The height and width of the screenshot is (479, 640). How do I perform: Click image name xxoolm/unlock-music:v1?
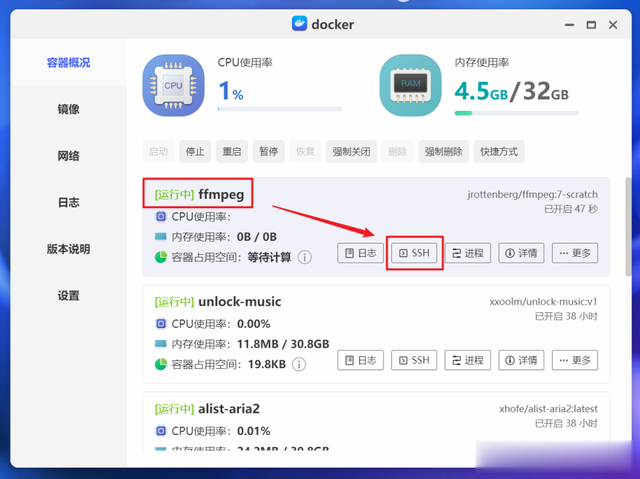pos(543,302)
